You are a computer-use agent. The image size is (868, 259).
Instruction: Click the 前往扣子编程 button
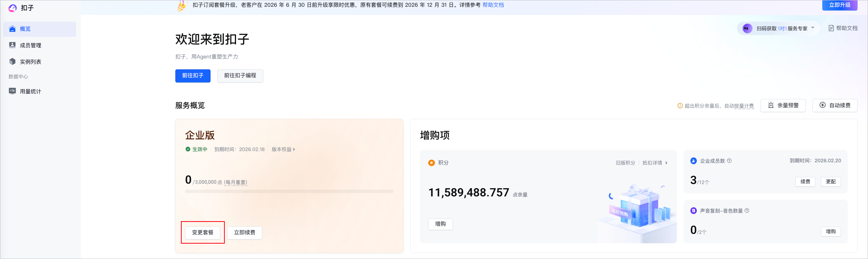coord(240,76)
